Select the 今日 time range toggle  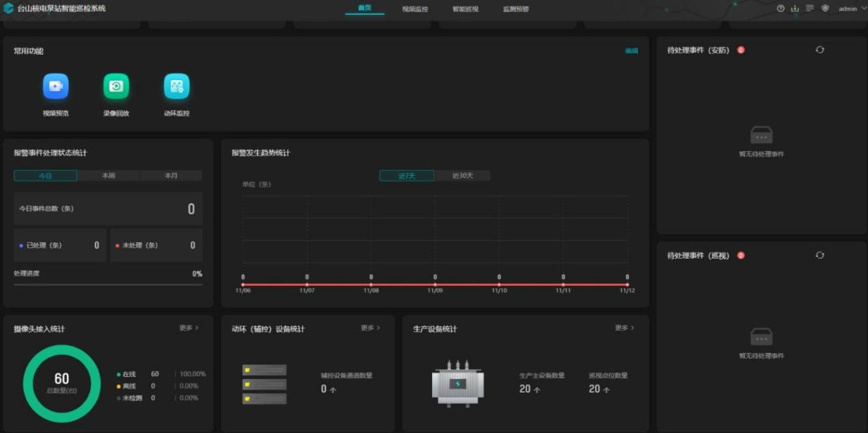click(45, 176)
